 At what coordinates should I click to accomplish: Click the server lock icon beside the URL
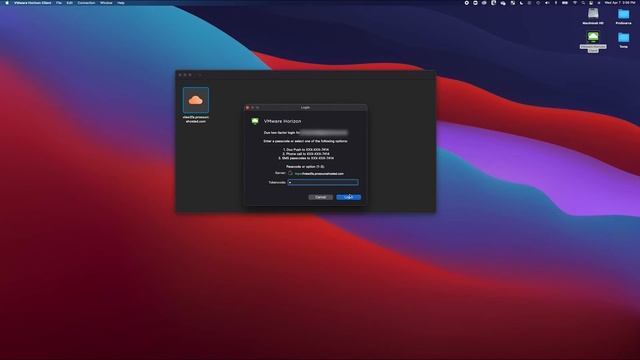290,173
